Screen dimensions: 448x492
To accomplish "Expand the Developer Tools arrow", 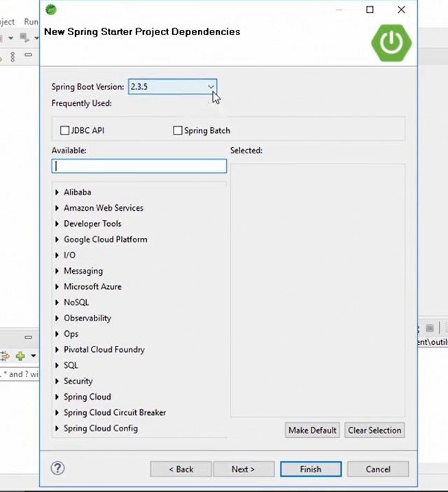I will [x=57, y=223].
